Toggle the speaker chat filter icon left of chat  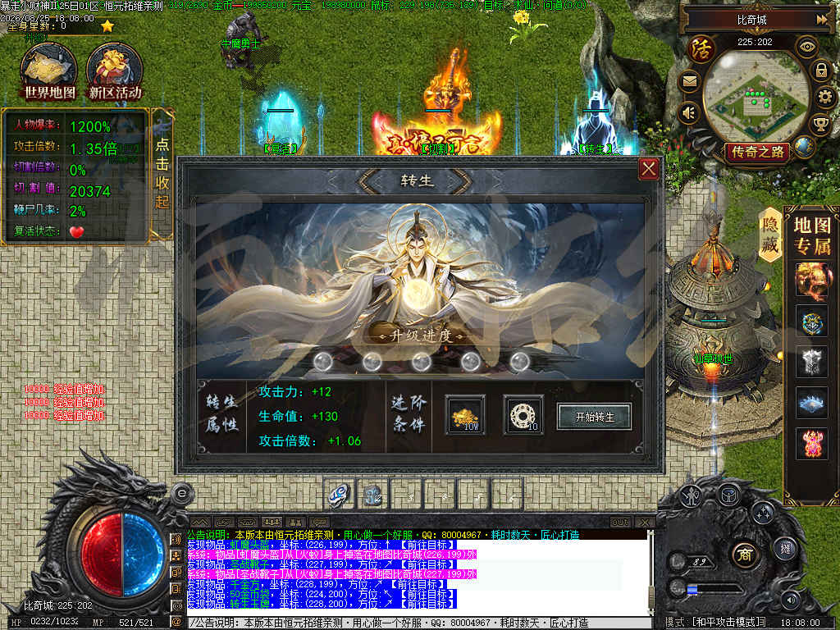click(x=176, y=540)
